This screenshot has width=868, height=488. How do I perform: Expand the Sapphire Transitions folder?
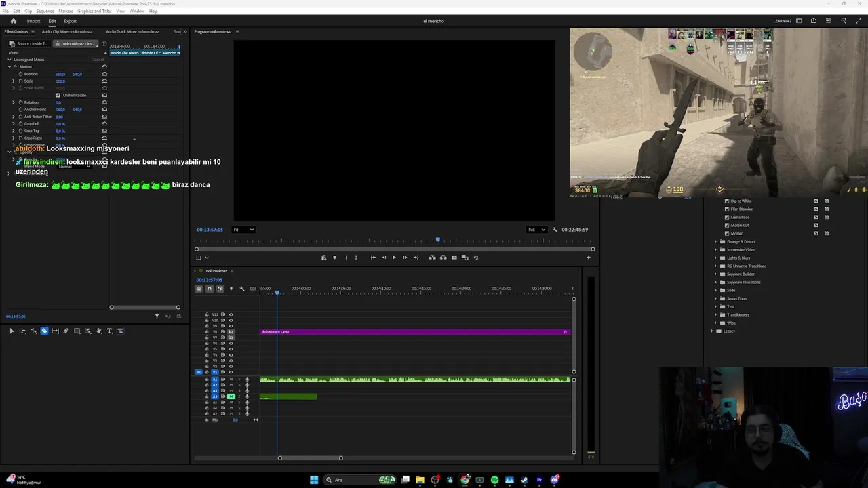point(715,282)
